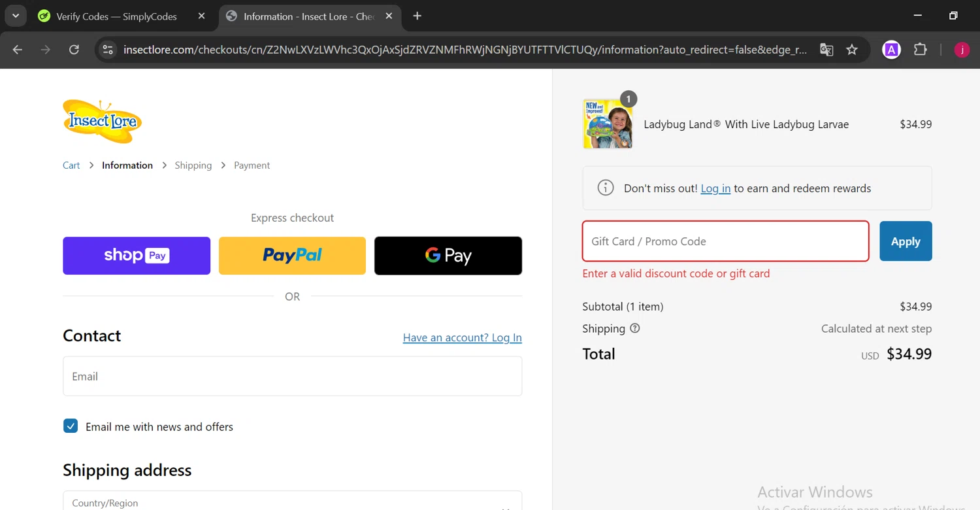
Task: Open the Extensions puzzle menu
Action: [x=920, y=50]
